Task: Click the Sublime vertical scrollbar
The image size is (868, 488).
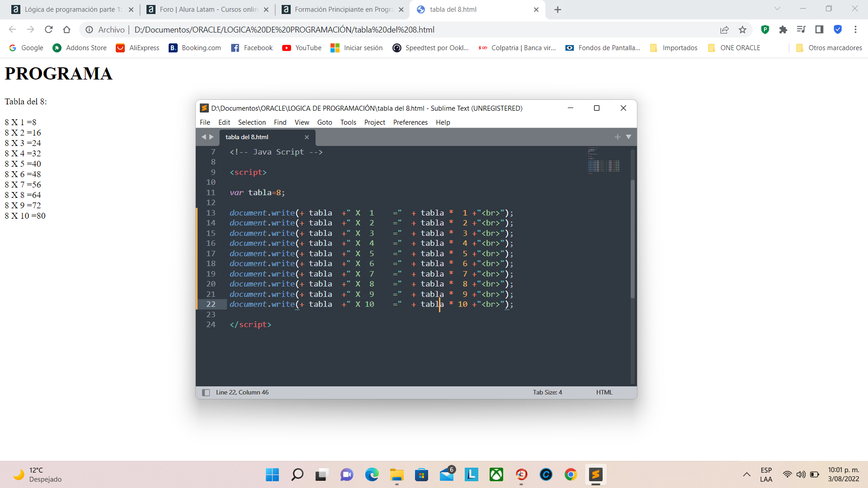Action: (x=632, y=239)
